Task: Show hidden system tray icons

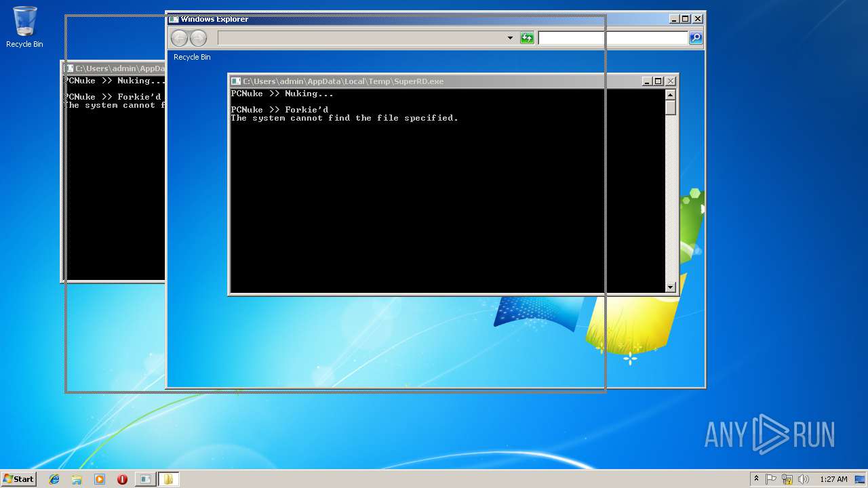Action: 756,479
